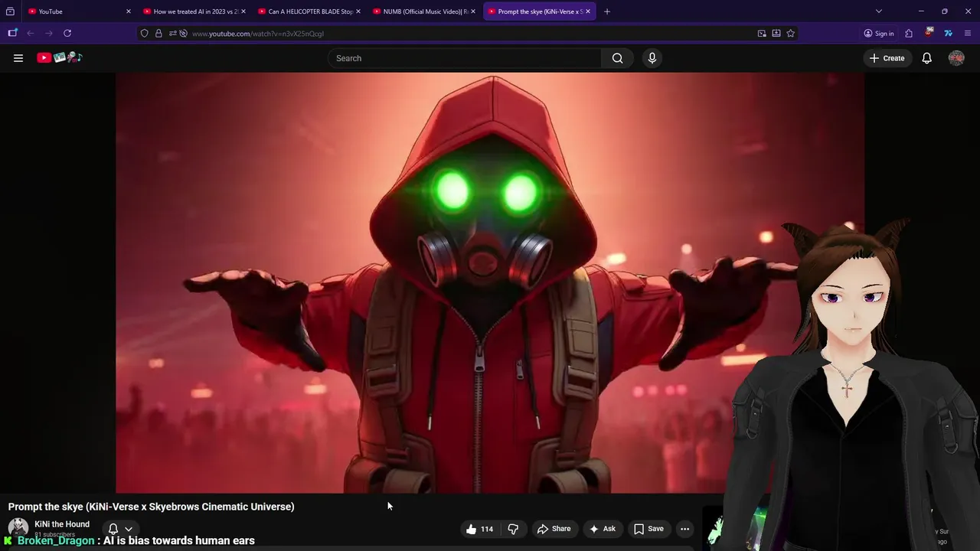
Task: Close the 'How we treated AI' tab
Action: 243,11
